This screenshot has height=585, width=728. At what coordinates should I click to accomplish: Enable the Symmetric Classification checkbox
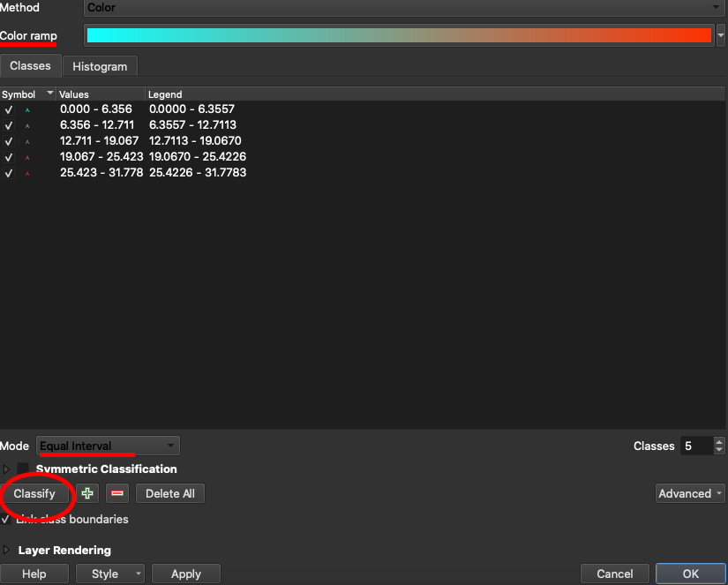point(24,469)
